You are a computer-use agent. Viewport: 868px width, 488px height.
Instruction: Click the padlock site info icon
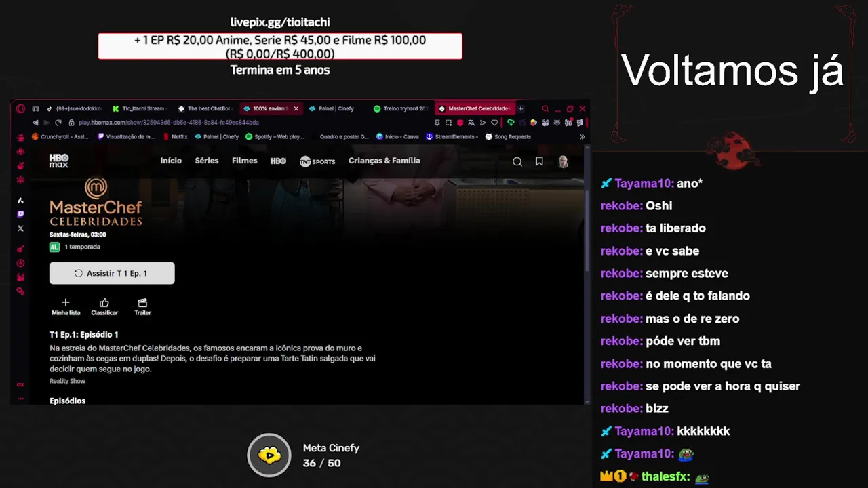[71, 123]
